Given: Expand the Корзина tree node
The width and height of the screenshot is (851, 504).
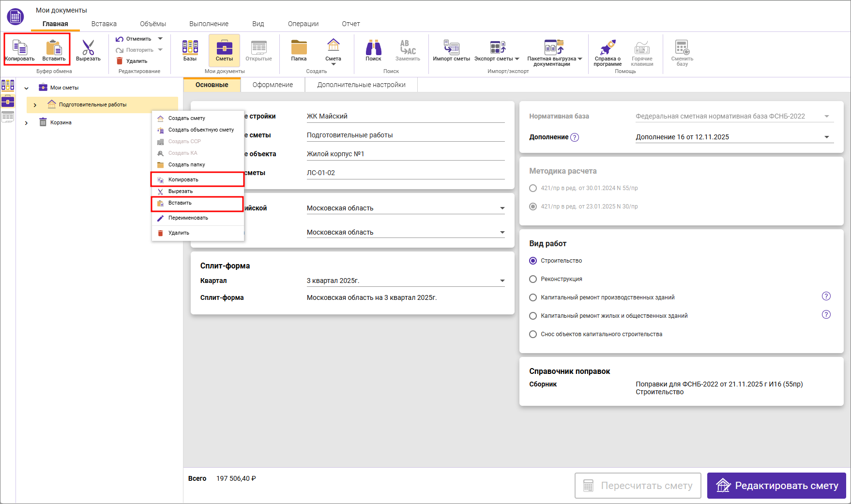Looking at the screenshot, I should [x=26, y=123].
